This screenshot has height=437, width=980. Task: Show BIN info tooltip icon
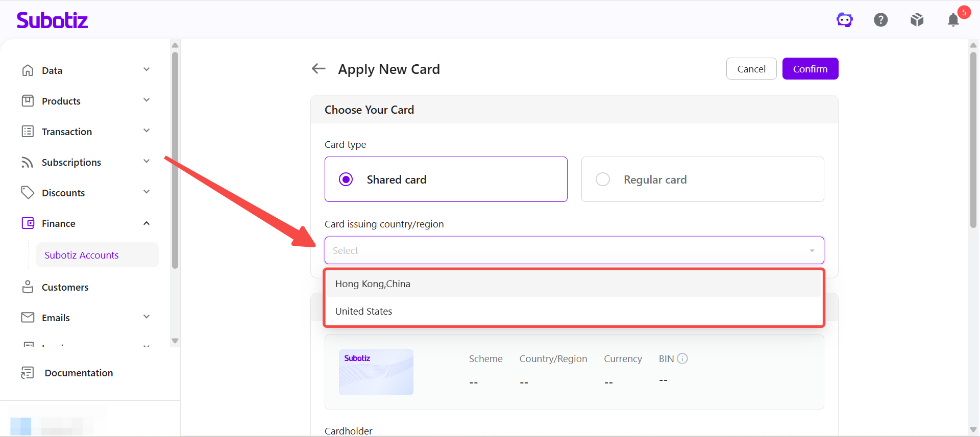pos(682,358)
